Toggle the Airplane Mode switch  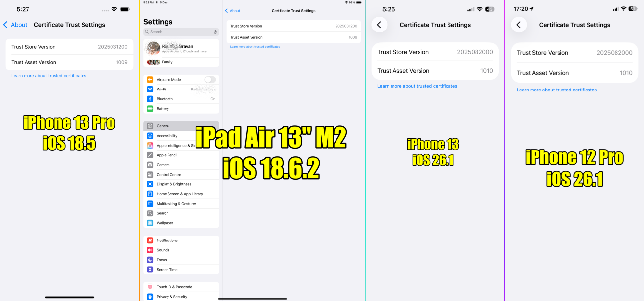[x=210, y=80]
